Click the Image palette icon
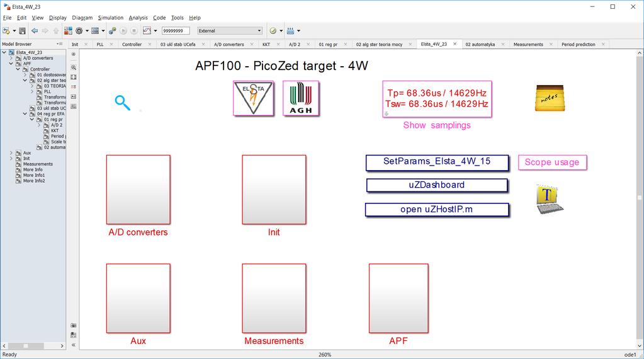This screenshot has width=644, height=359. coord(74,106)
